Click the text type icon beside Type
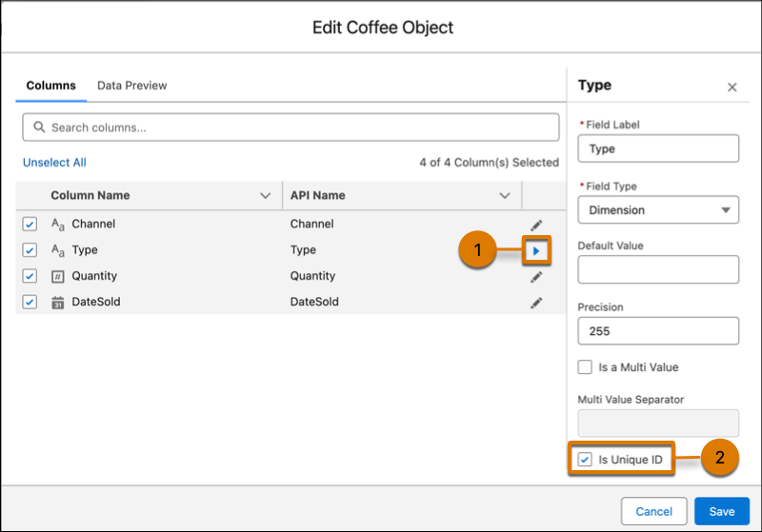Screen dimensions: 762x532 tap(58, 250)
